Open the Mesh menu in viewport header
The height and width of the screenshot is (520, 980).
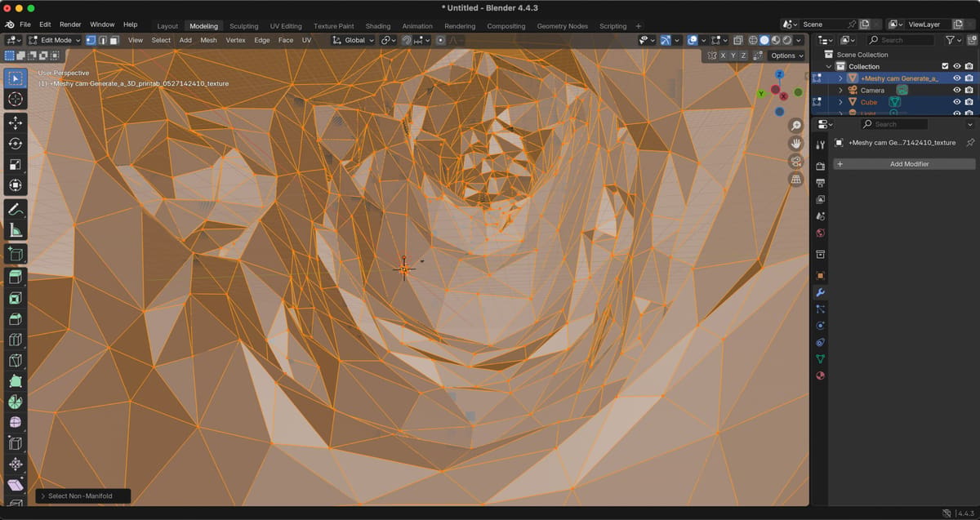click(209, 40)
